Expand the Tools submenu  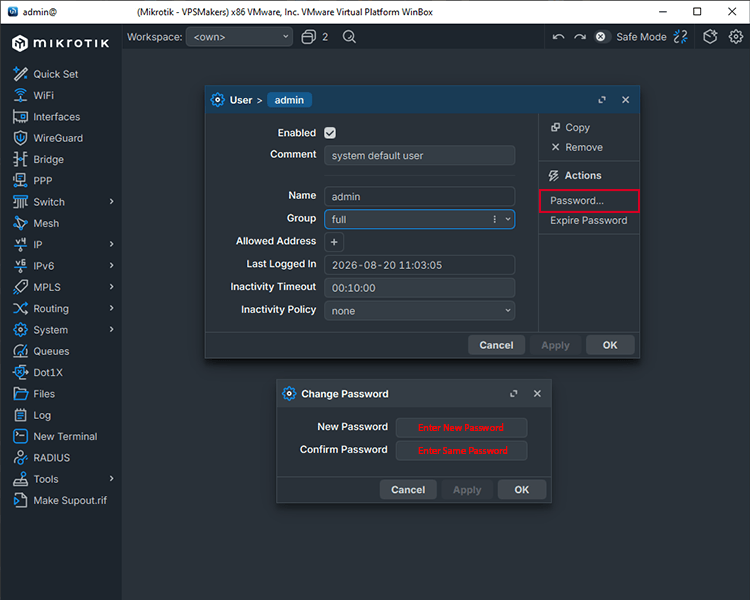111,478
